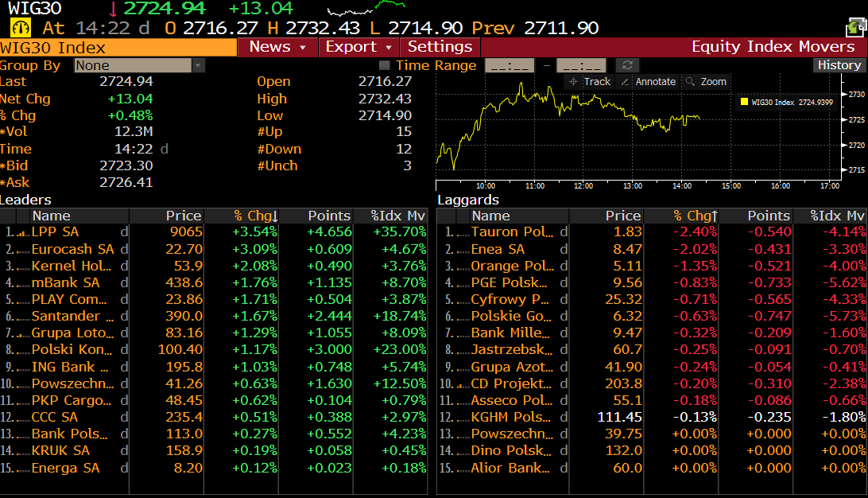Select the Cyfrowy Polsat row
This screenshot has height=498, width=868.
[652, 299]
